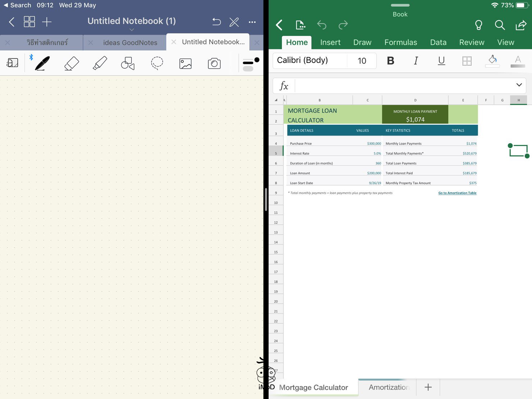Open the cell fill color picker
The image size is (532, 399).
(x=492, y=61)
